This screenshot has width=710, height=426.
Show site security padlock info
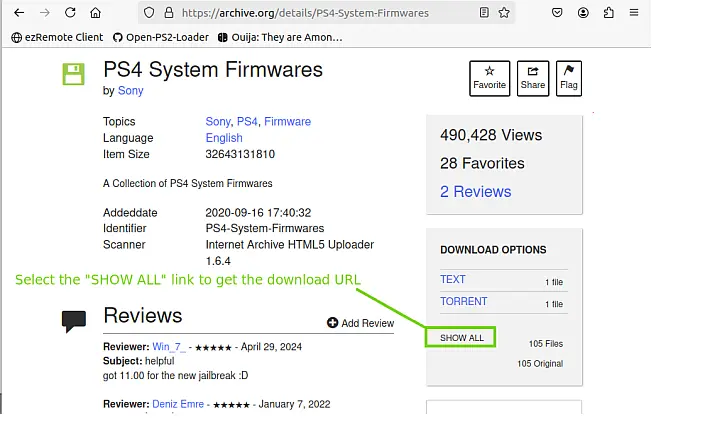[x=169, y=13]
